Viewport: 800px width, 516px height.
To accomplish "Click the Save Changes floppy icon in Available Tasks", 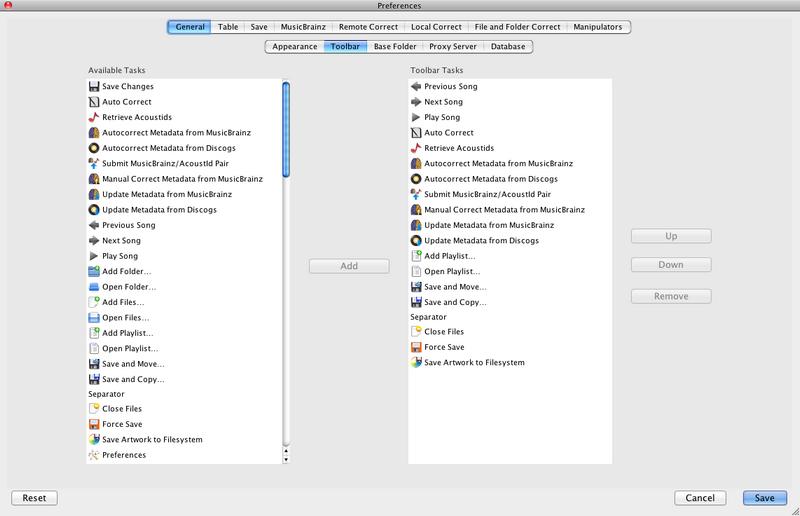I will pyautogui.click(x=94, y=86).
